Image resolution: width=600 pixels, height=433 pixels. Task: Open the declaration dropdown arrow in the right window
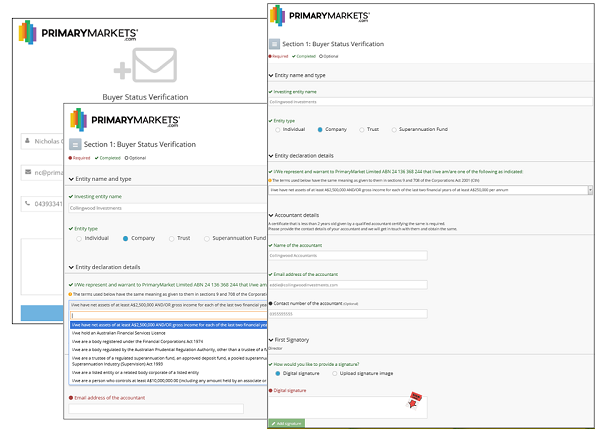click(590, 190)
